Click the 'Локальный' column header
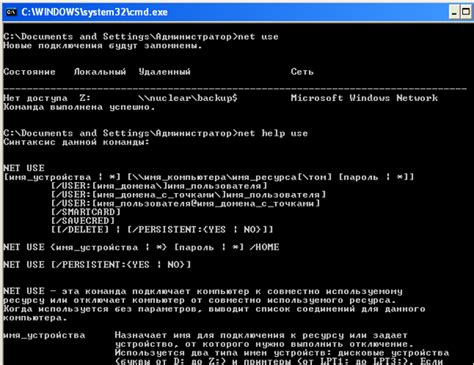 click(x=100, y=72)
